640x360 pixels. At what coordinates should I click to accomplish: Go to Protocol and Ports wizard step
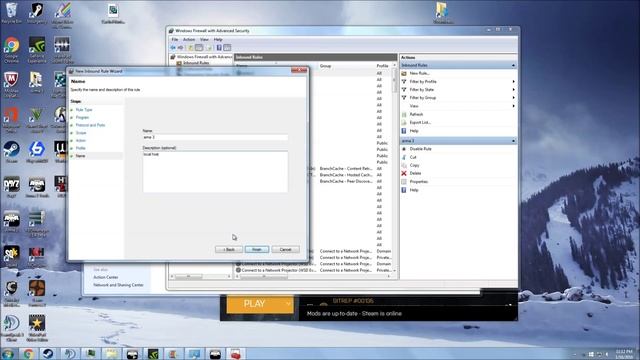click(90, 125)
